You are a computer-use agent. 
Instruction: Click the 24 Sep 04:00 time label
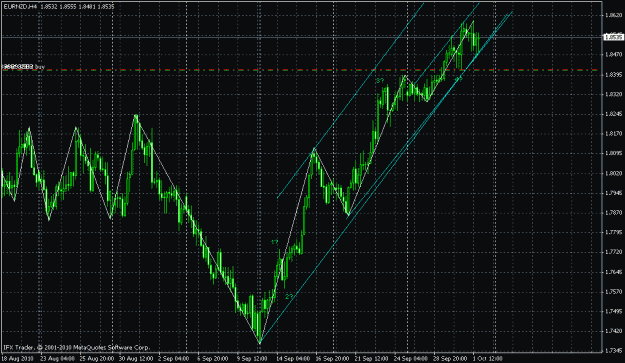[411, 358]
